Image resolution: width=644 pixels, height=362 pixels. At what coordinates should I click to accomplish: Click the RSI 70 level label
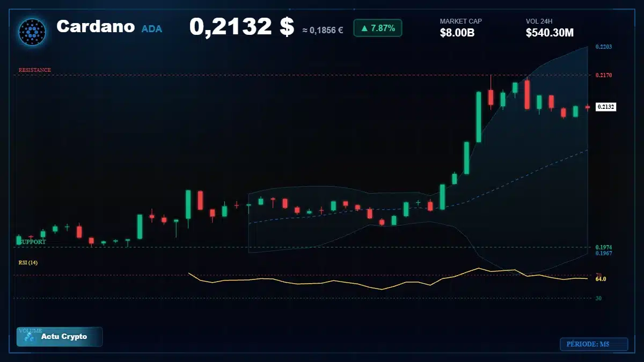click(598, 275)
